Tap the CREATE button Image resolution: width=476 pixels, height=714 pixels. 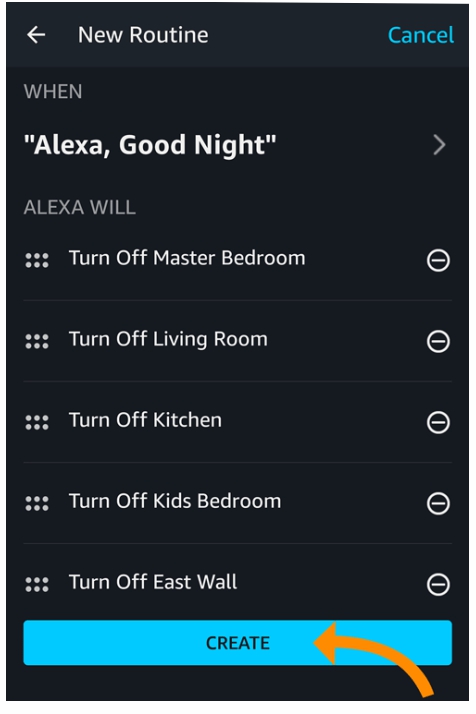238,643
